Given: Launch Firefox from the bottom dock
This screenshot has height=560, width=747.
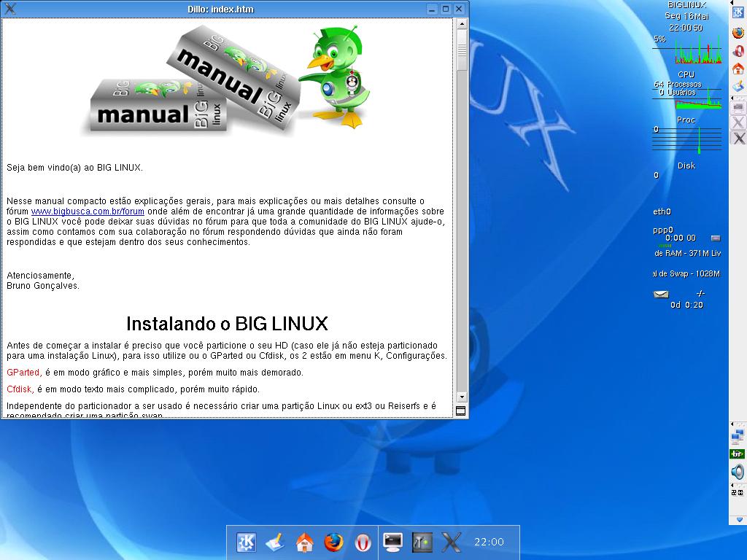Looking at the screenshot, I should [x=333, y=542].
